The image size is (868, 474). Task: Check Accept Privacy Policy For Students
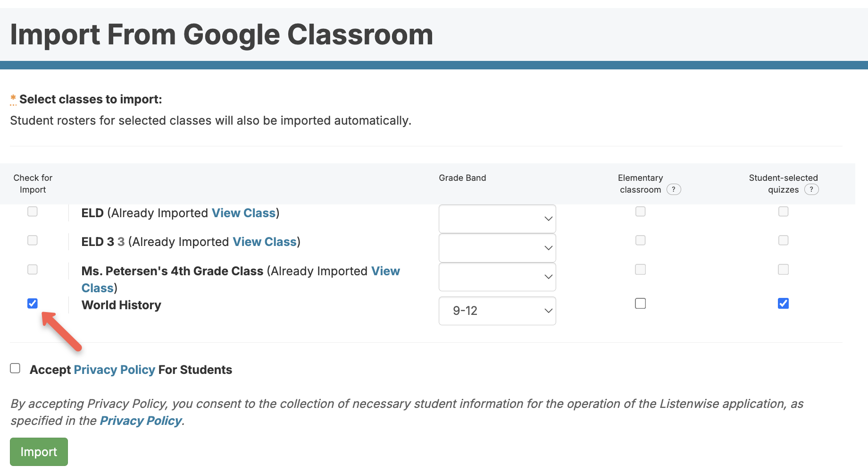[x=15, y=368]
